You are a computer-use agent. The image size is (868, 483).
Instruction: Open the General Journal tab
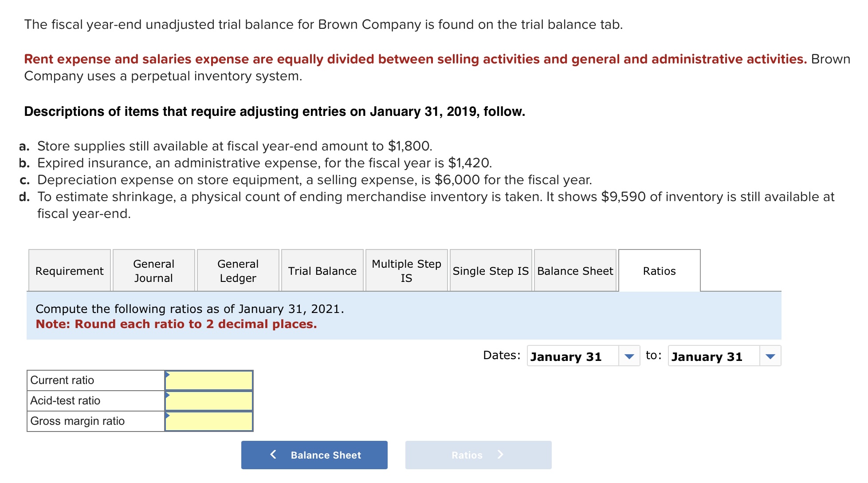153,270
